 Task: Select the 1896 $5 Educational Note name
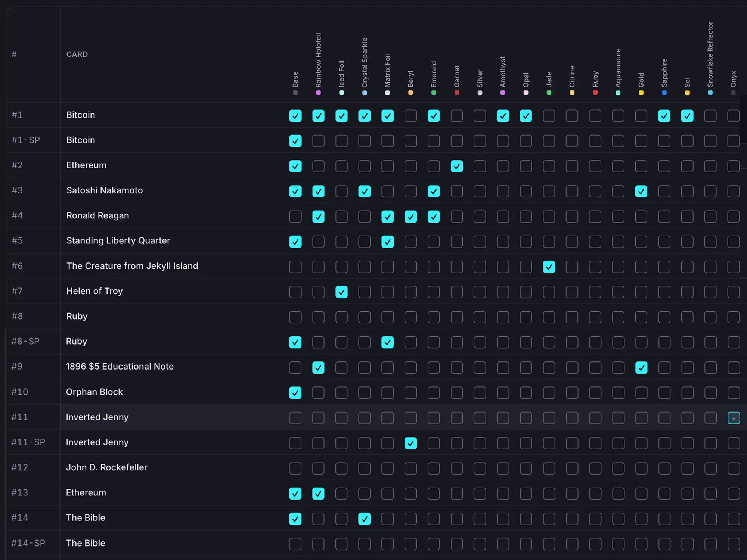tap(120, 366)
